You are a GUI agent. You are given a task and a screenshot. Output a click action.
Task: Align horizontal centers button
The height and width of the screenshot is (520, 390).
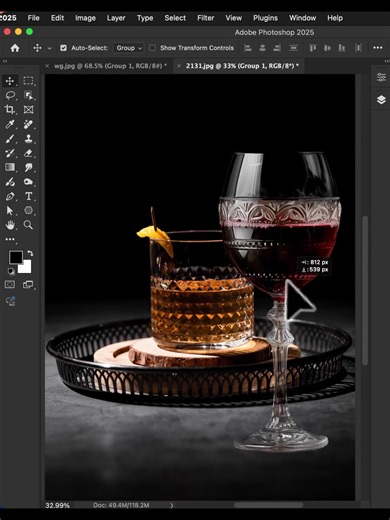262,48
